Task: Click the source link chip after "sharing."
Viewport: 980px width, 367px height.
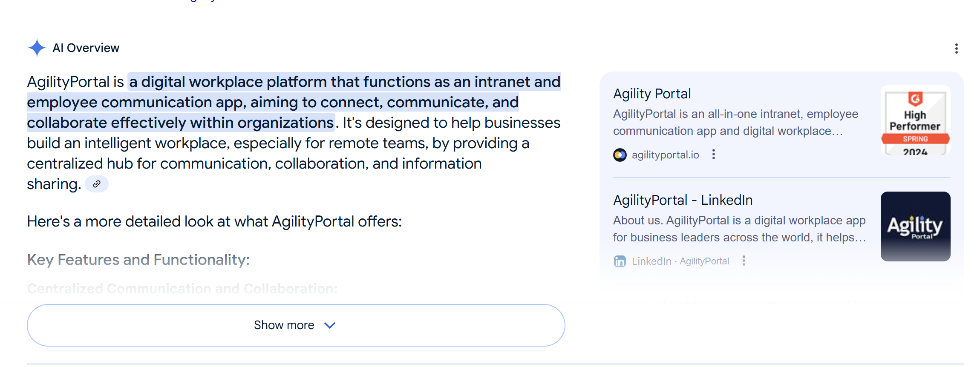Action: point(97,184)
